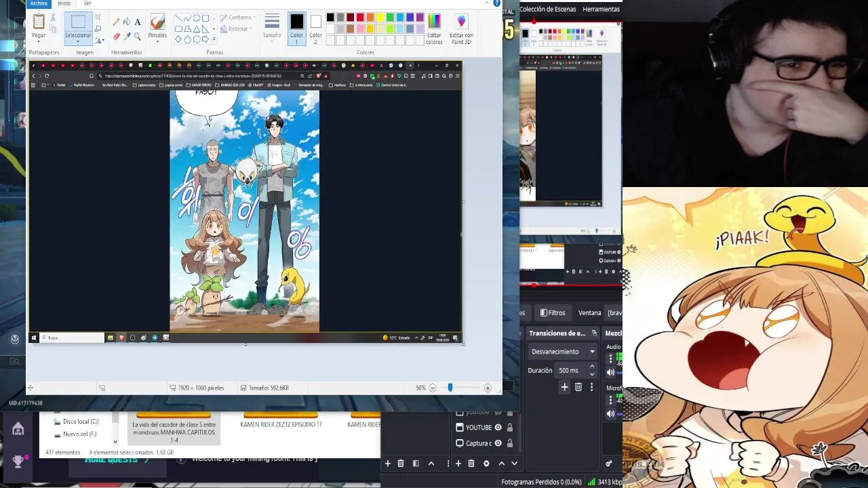
Task: Click Editar colores button
Action: 434,29
